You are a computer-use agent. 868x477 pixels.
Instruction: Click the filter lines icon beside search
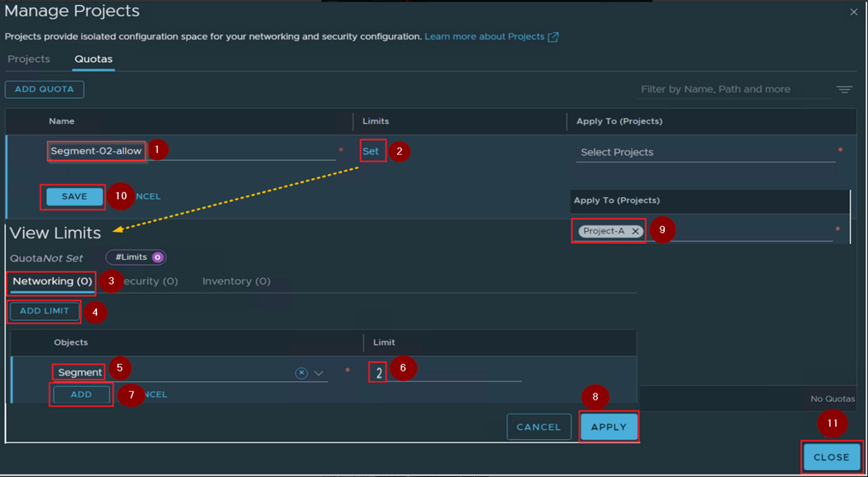click(844, 89)
